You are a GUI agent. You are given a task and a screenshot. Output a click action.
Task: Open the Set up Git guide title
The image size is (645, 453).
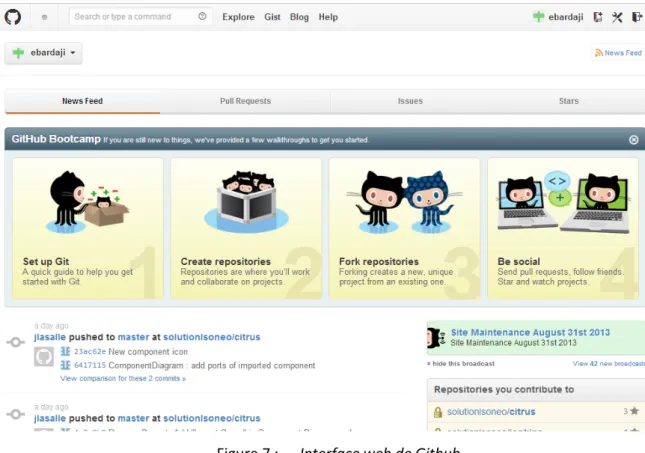tap(46, 262)
